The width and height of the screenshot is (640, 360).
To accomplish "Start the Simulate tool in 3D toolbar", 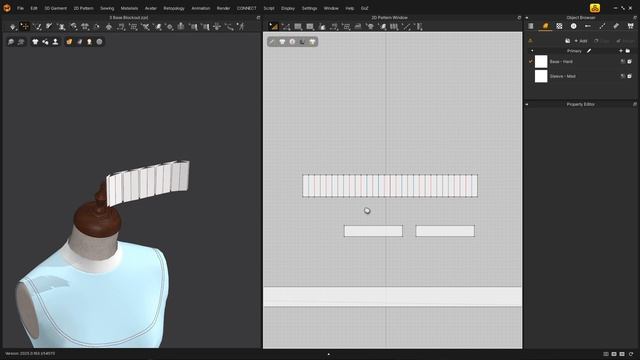I will [x=13, y=27].
